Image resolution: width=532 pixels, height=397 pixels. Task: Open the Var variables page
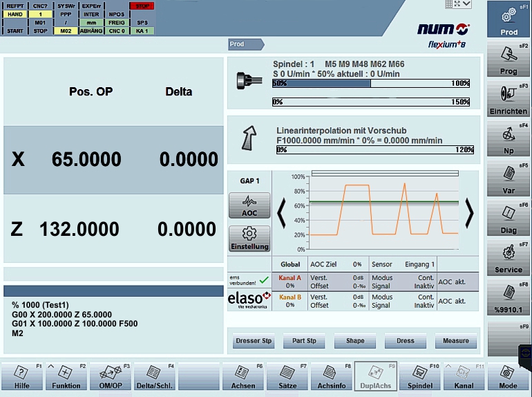(x=509, y=179)
